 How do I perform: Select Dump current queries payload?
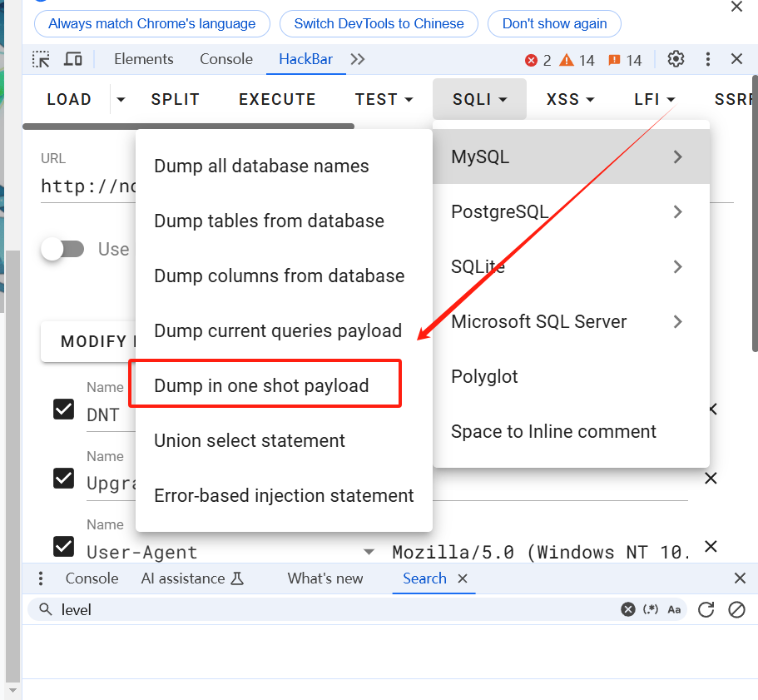(x=285, y=330)
